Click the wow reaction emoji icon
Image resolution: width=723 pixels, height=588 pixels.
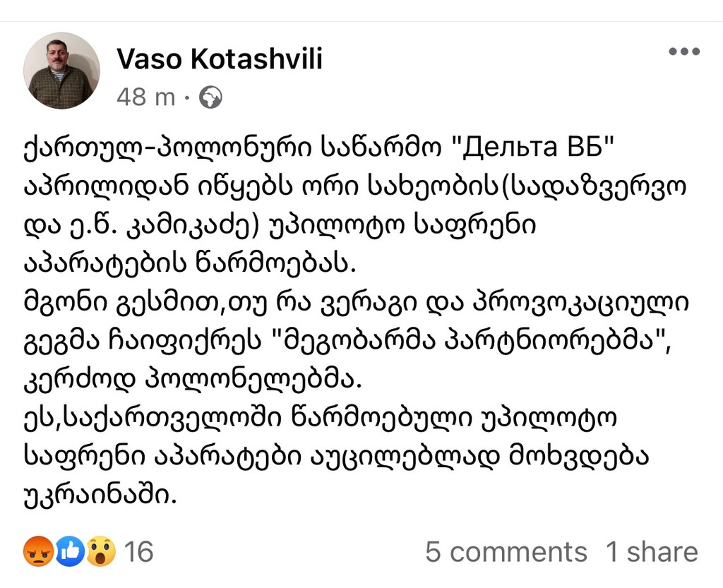tap(102, 551)
